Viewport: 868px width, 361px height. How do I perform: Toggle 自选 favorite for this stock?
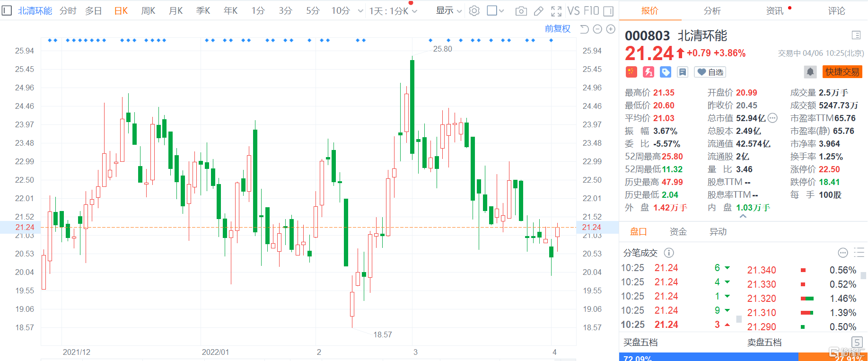click(x=710, y=72)
